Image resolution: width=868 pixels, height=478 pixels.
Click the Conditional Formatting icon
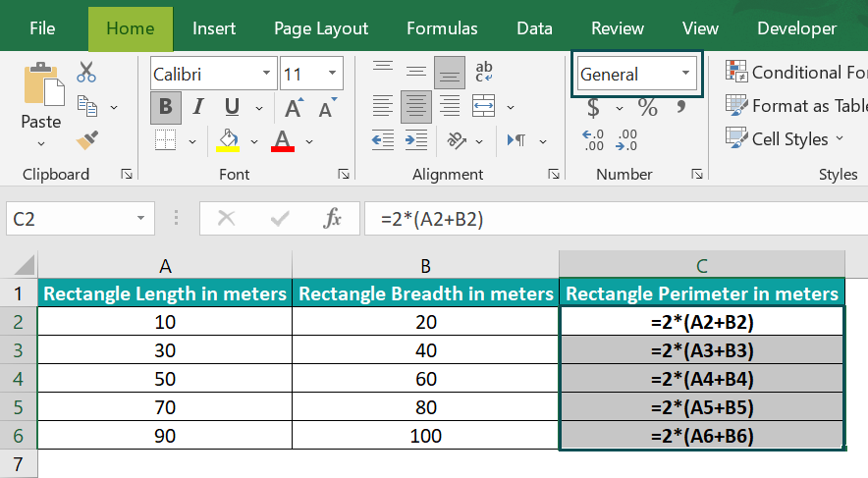point(736,72)
